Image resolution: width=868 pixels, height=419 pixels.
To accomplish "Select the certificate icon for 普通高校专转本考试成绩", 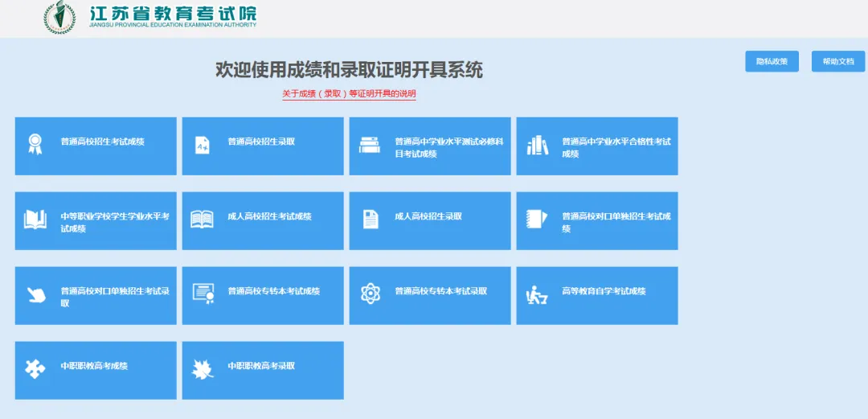I will point(203,294).
